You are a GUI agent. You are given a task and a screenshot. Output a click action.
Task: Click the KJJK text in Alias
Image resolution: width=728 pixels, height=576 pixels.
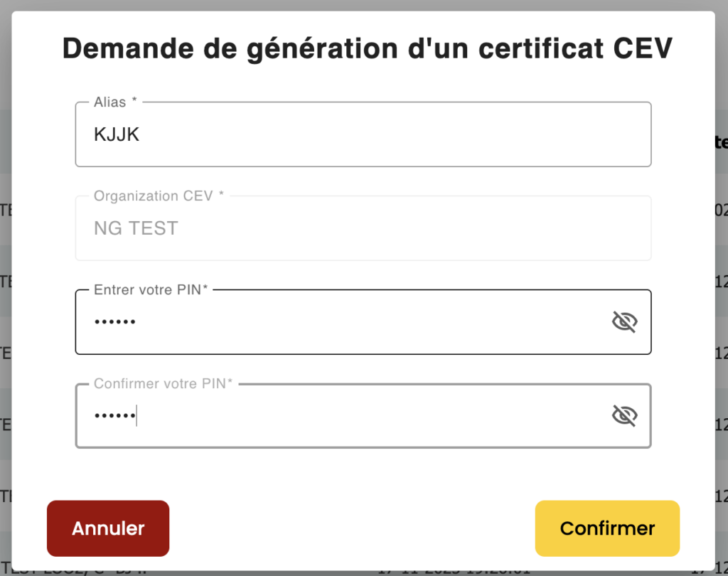[117, 134]
